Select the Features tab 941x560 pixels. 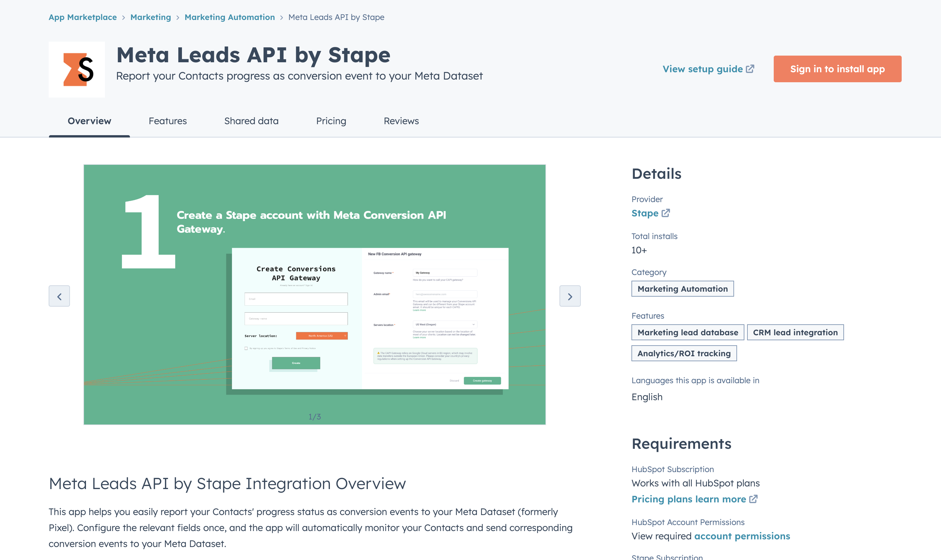click(x=167, y=121)
